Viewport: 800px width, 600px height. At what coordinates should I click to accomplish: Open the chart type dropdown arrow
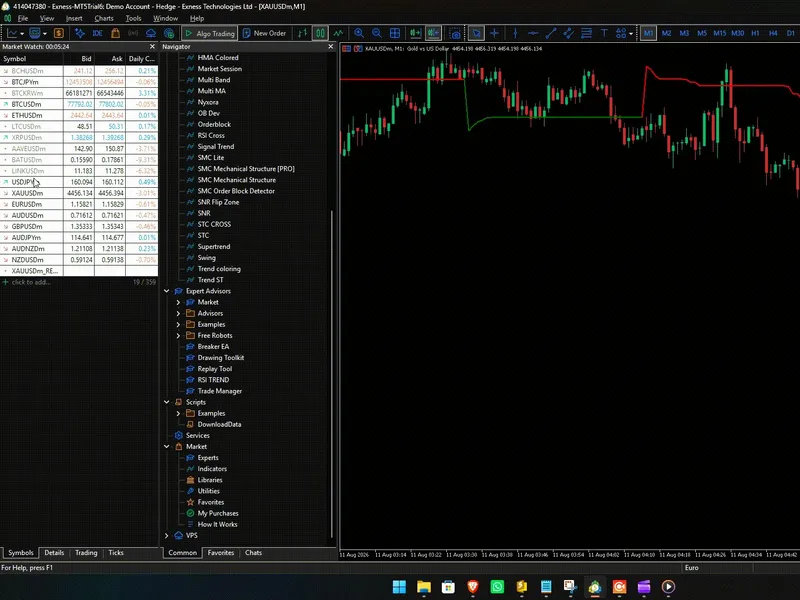[22, 34]
